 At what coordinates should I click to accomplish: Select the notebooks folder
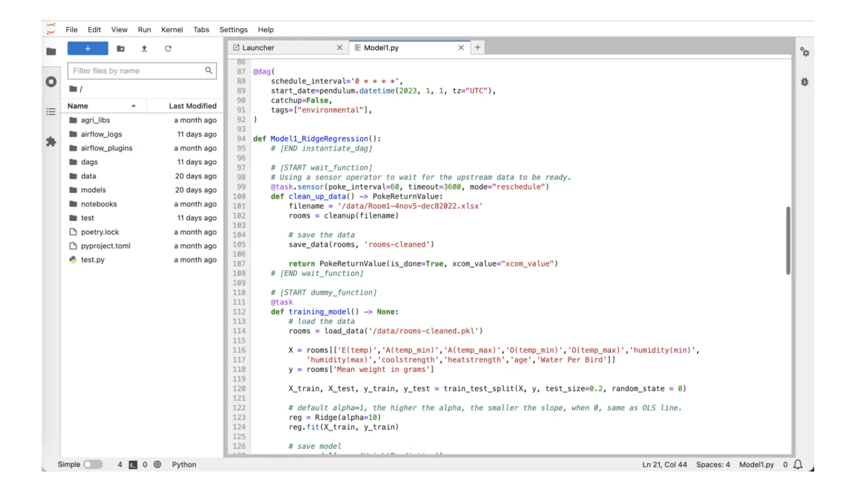142,204
